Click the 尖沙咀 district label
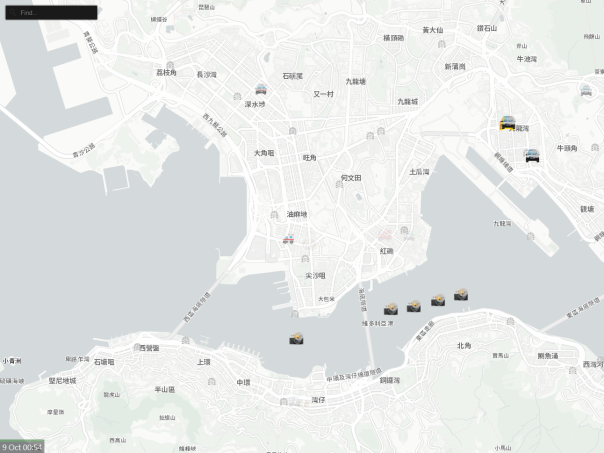 [x=316, y=275]
